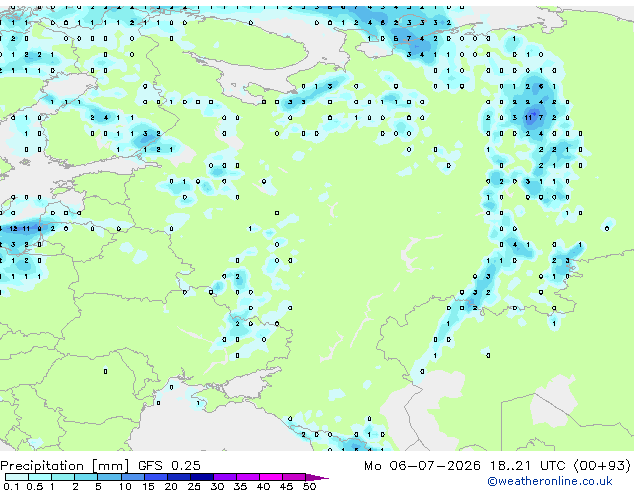This screenshot has height=490, width=634.
Task: Click the legend tick label 40
Action: (264, 486)
